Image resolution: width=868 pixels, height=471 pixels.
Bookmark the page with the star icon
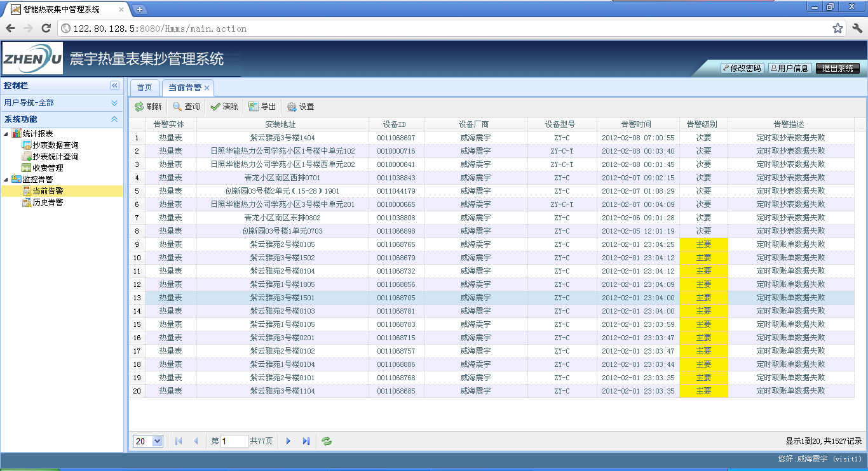tap(837, 28)
